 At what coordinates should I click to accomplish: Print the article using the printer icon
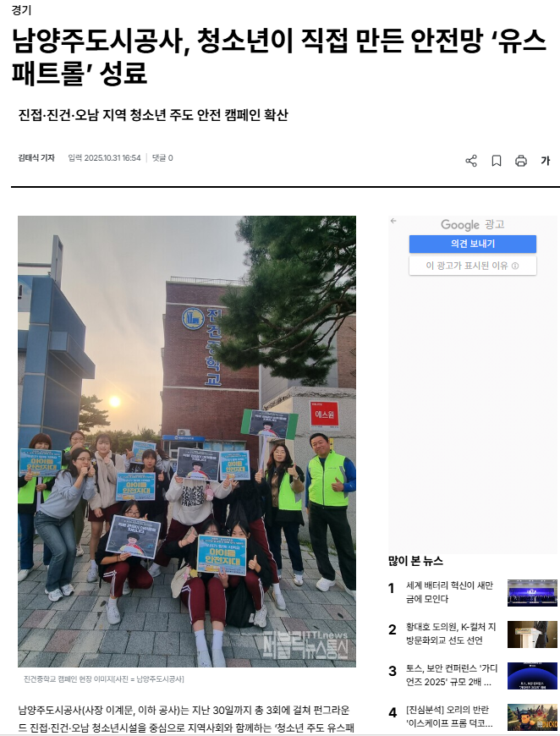[521, 161]
